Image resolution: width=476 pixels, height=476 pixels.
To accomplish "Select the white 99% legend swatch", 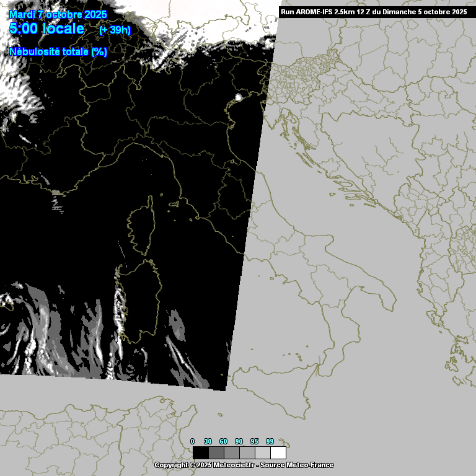I will coord(278,452).
